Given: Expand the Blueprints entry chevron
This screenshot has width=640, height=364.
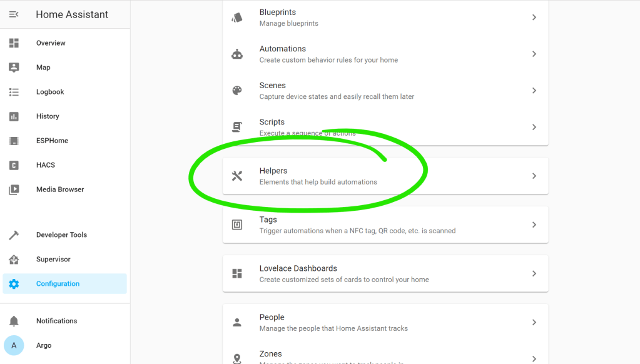Looking at the screenshot, I should coord(534,17).
